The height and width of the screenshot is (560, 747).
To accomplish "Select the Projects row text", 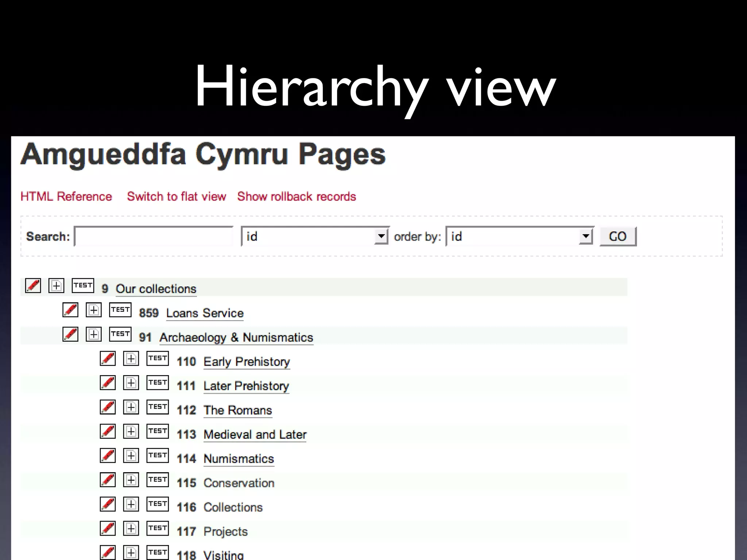I will click(225, 532).
